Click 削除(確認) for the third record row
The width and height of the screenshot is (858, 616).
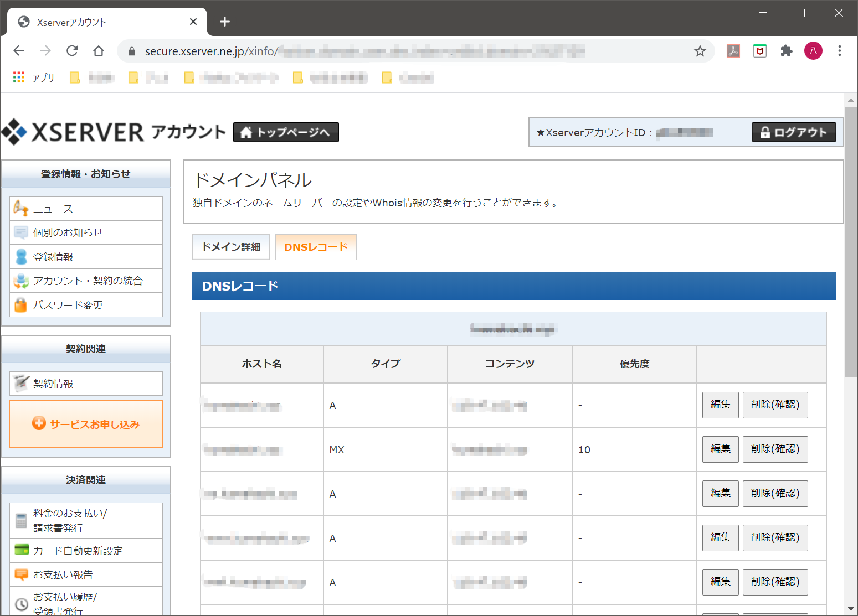pos(775,493)
